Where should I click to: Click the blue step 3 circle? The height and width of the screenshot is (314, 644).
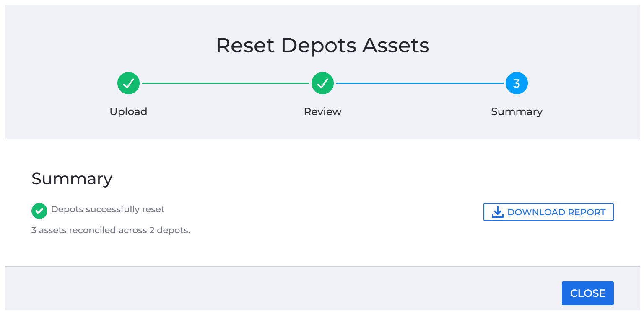[517, 83]
